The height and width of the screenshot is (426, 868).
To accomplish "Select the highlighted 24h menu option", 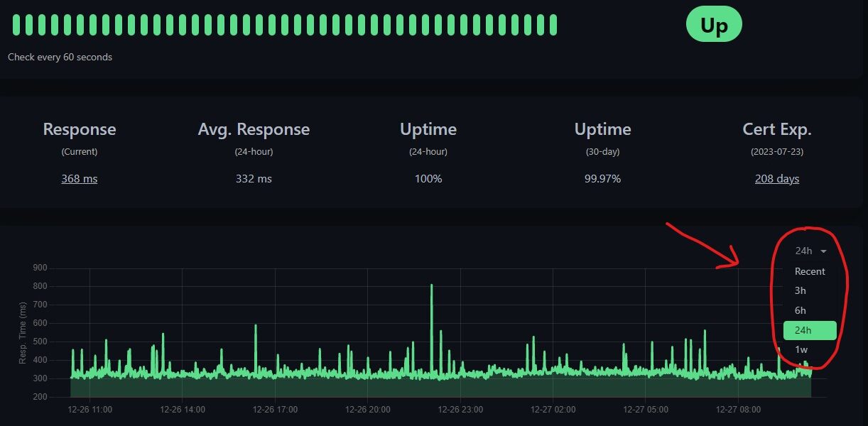I will (809, 330).
